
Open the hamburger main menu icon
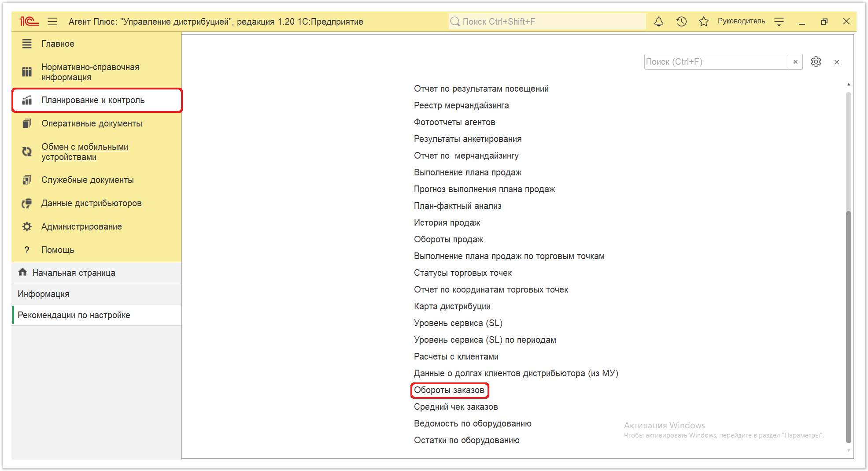[52, 21]
